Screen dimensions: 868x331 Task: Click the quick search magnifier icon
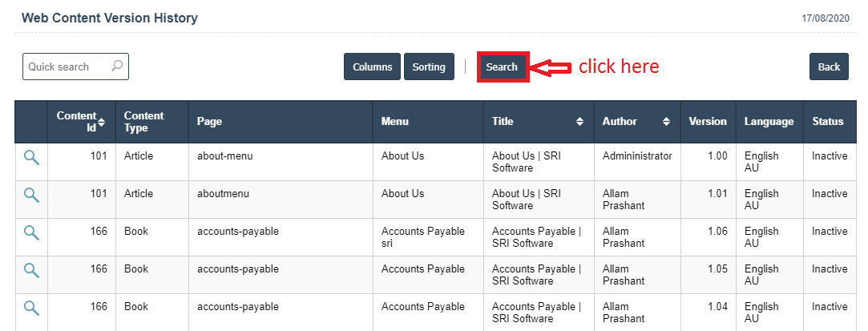(x=117, y=67)
